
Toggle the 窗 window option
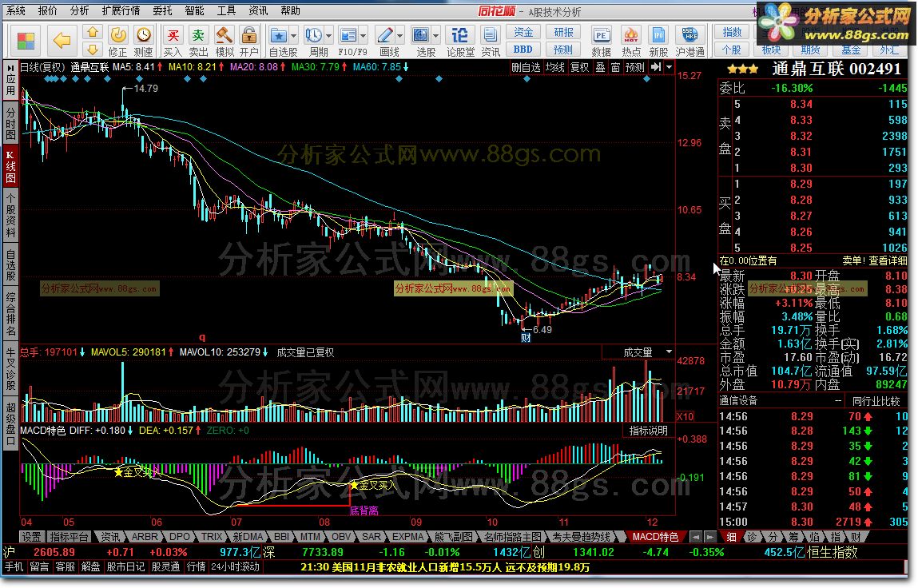(x=615, y=68)
